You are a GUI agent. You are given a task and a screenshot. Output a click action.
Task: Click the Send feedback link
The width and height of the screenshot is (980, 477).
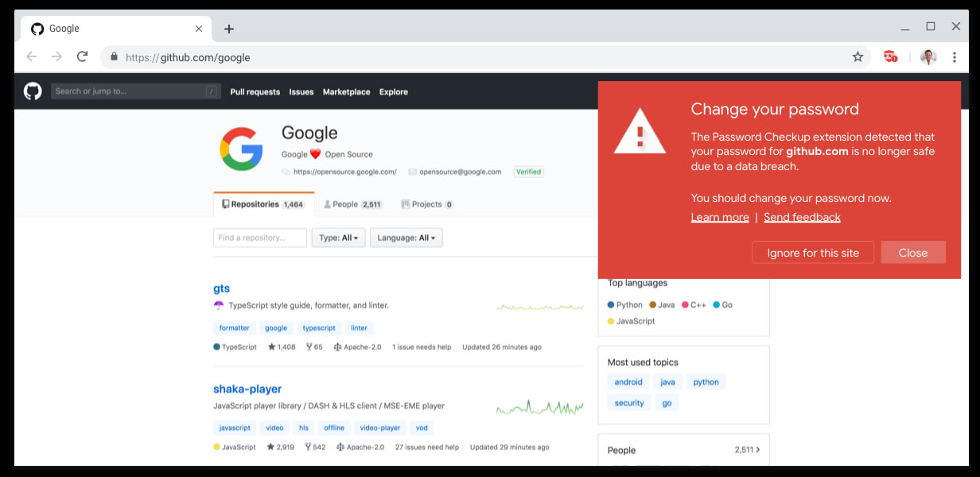pyautogui.click(x=802, y=217)
